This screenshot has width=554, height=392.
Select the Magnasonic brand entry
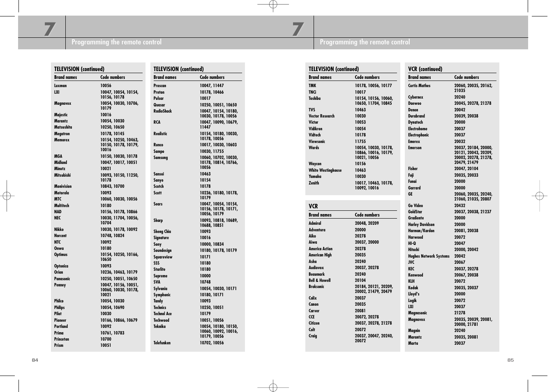pos(418,313)
